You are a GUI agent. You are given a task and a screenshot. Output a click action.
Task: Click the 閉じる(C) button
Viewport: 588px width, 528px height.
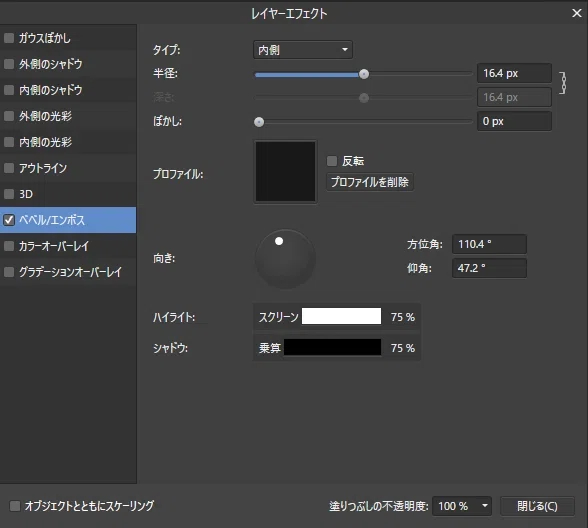coord(537,506)
